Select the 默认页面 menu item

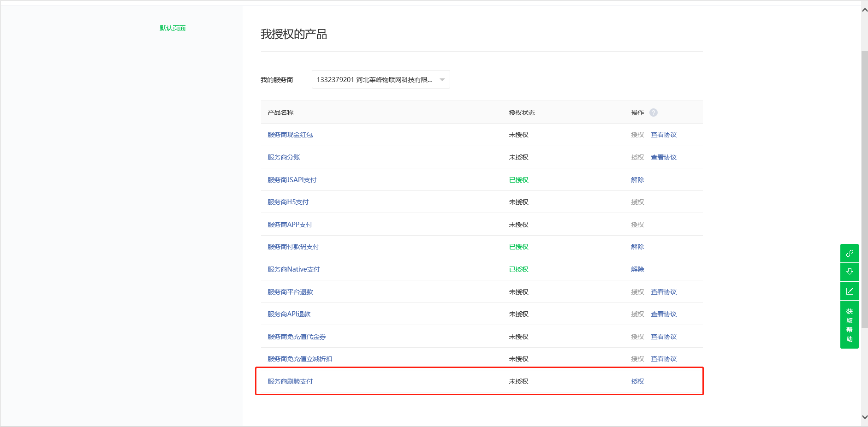tap(172, 28)
